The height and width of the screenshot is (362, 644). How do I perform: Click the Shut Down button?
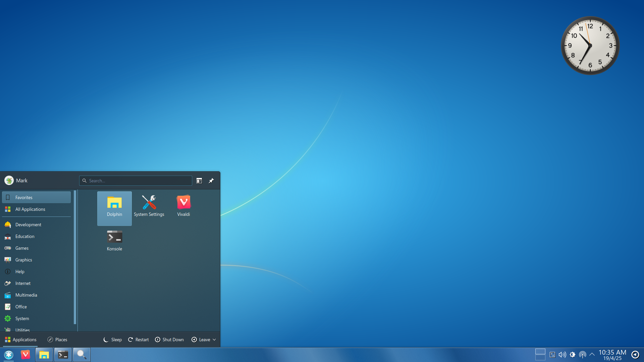[x=169, y=340]
